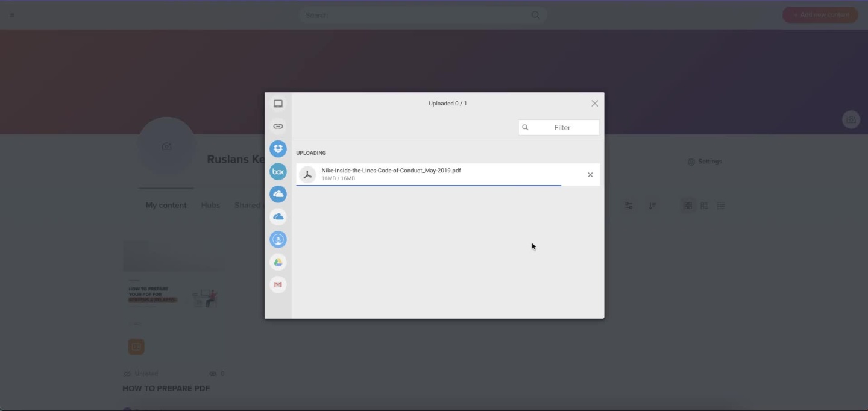The height and width of the screenshot is (411, 868).
Task: Open Amazon Cloud Drive source
Action: [278, 239]
